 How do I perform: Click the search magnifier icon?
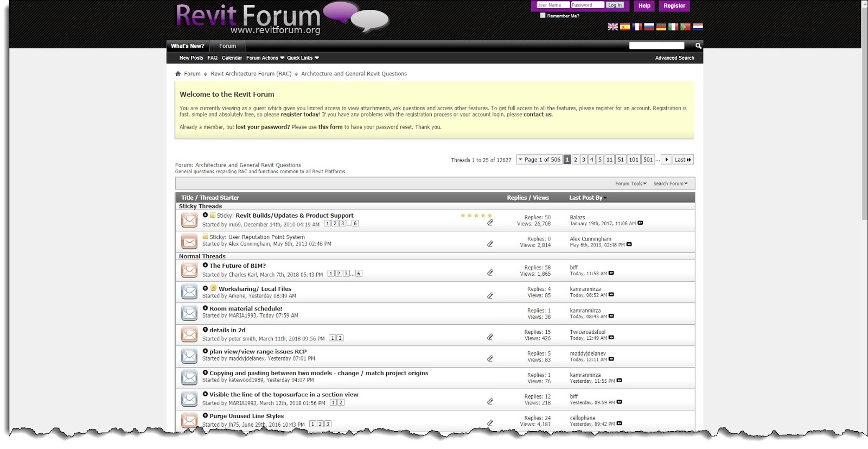click(x=698, y=46)
